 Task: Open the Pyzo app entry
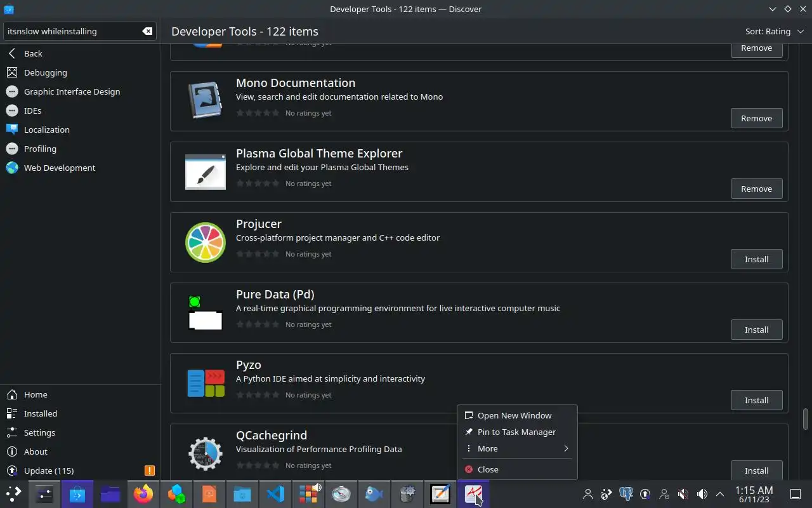(479, 384)
